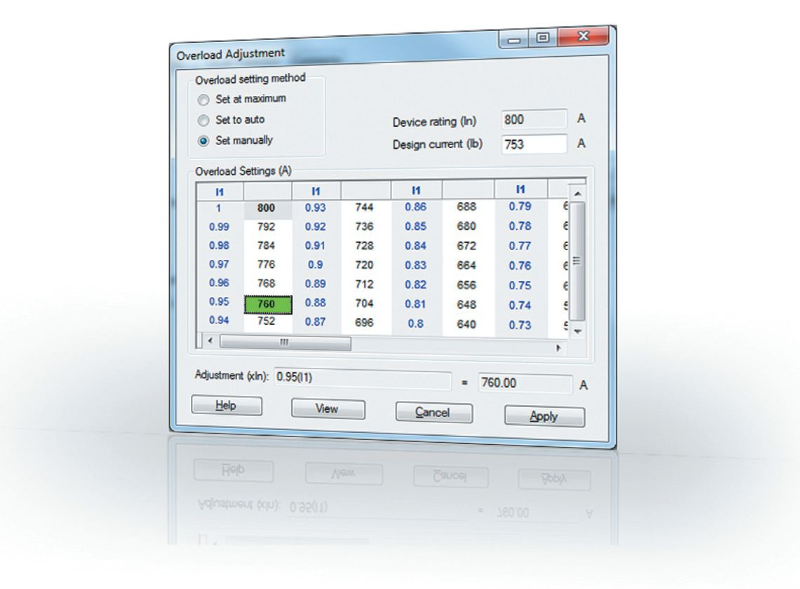This screenshot has width=800, height=589.
Task: Select the "Set at maximum" radio button
Action: [x=204, y=99]
